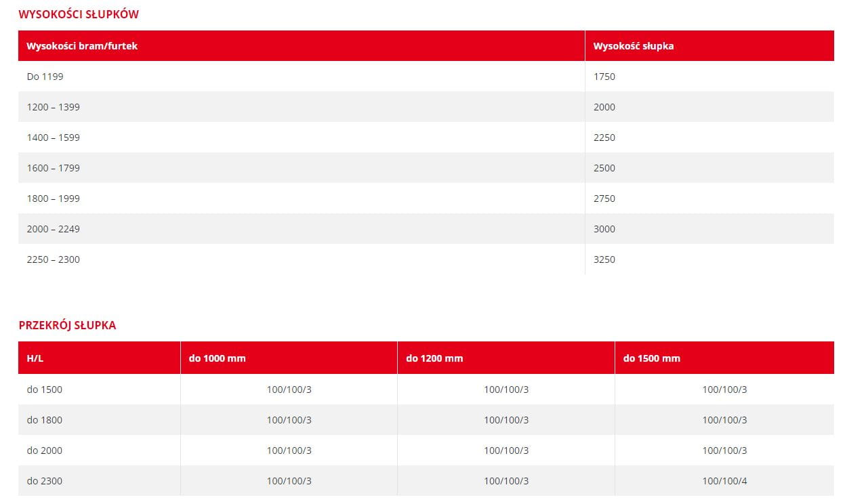
Task: Select the '1400 – 1599' cell
Action: point(302,138)
